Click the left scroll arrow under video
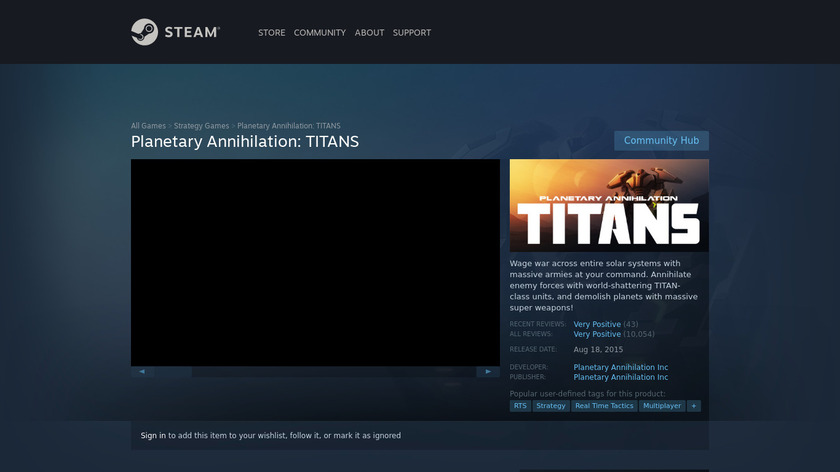 pos(142,371)
